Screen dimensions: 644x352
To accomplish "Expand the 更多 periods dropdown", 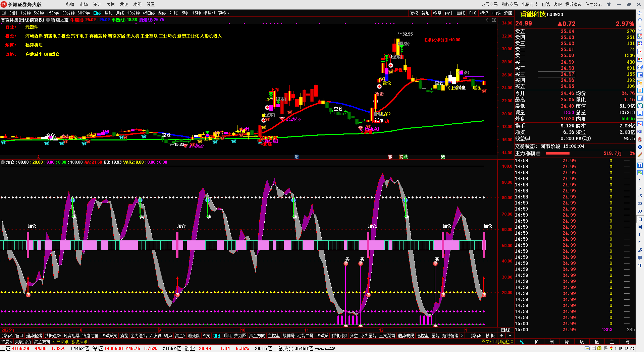I will pos(224,13).
